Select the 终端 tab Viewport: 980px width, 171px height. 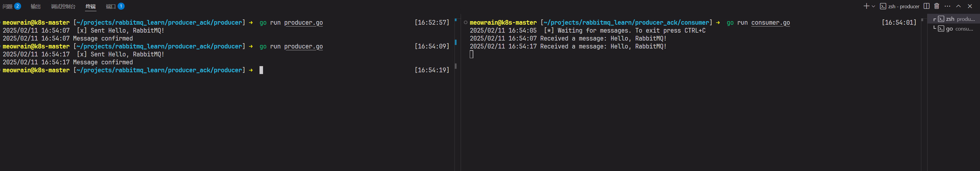click(x=91, y=6)
